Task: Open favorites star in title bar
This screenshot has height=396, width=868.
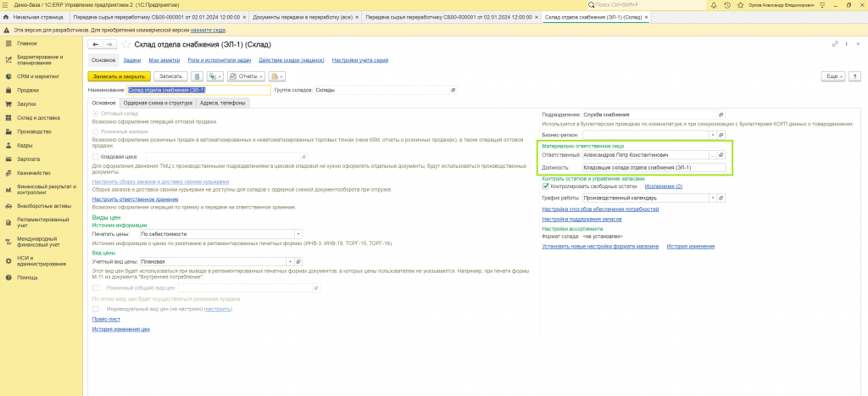Action: coord(738,4)
